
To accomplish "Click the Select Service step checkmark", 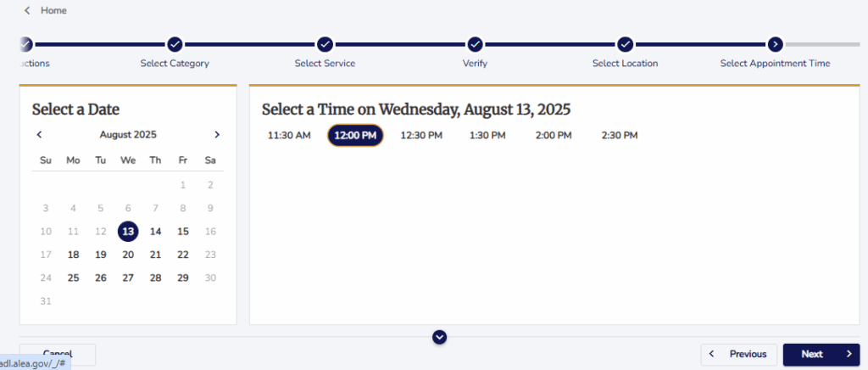I will click(325, 44).
